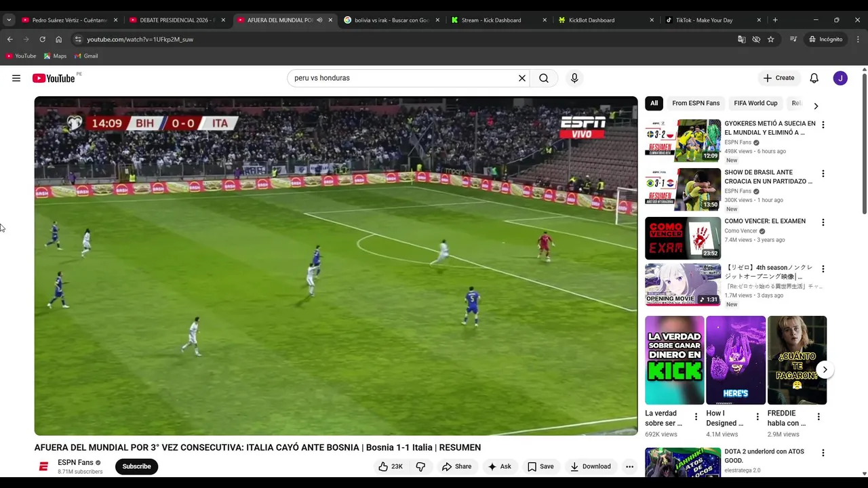Viewport: 868px width, 488px height.
Task: Open the Re:Zero 4th season opening thumbnail
Action: [683, 284]
